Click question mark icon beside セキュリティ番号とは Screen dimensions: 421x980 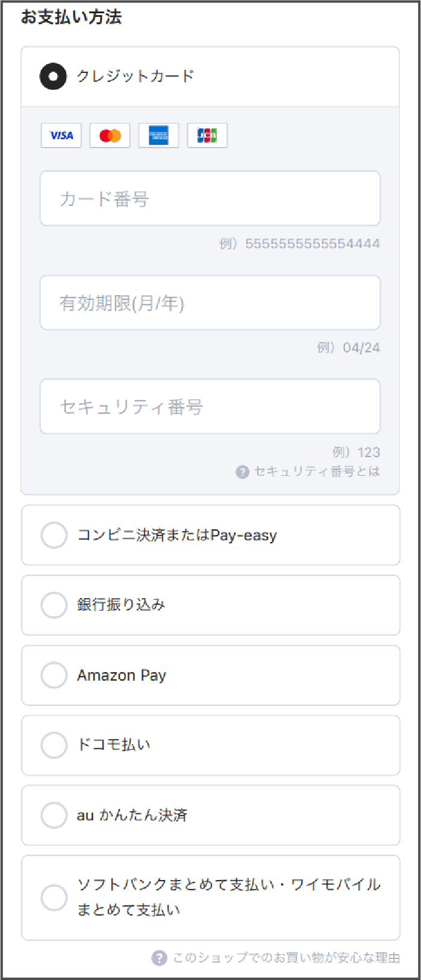pyautogui.click(x=243, y=472)
